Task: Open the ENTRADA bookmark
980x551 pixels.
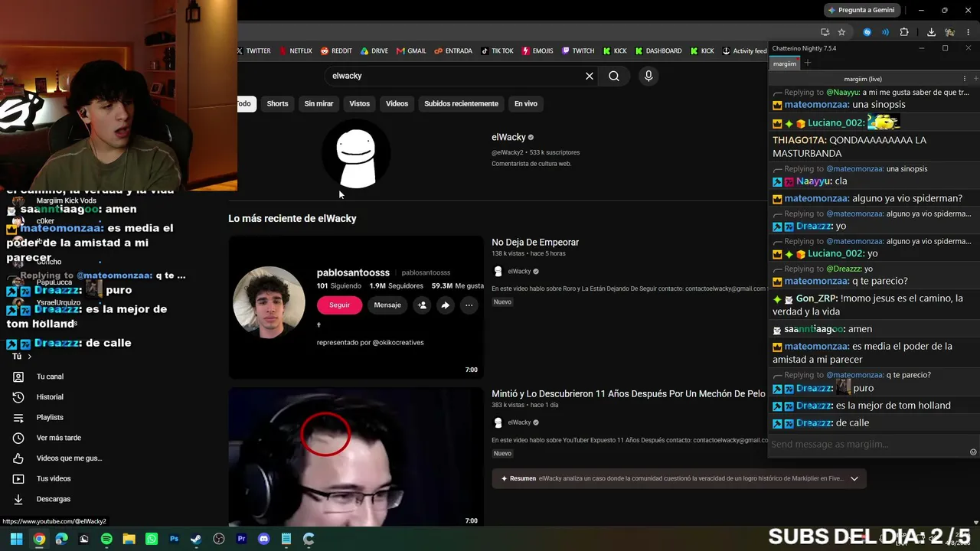Action: point(453,51)
